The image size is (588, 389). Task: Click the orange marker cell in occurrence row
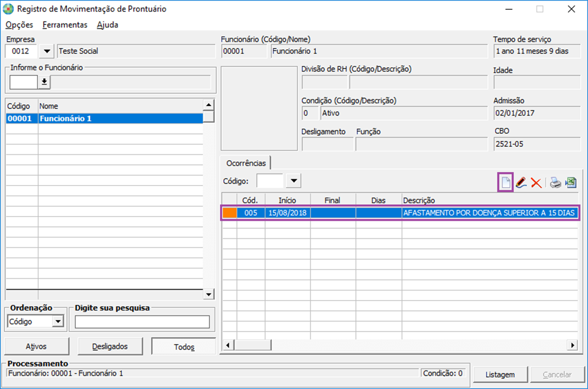230,213
